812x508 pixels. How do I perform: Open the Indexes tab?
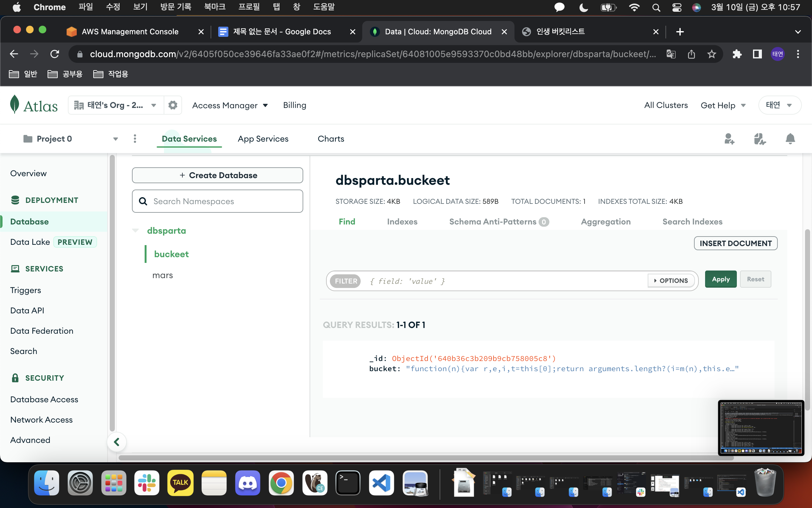pyautogui.click(x=402, y=222)
